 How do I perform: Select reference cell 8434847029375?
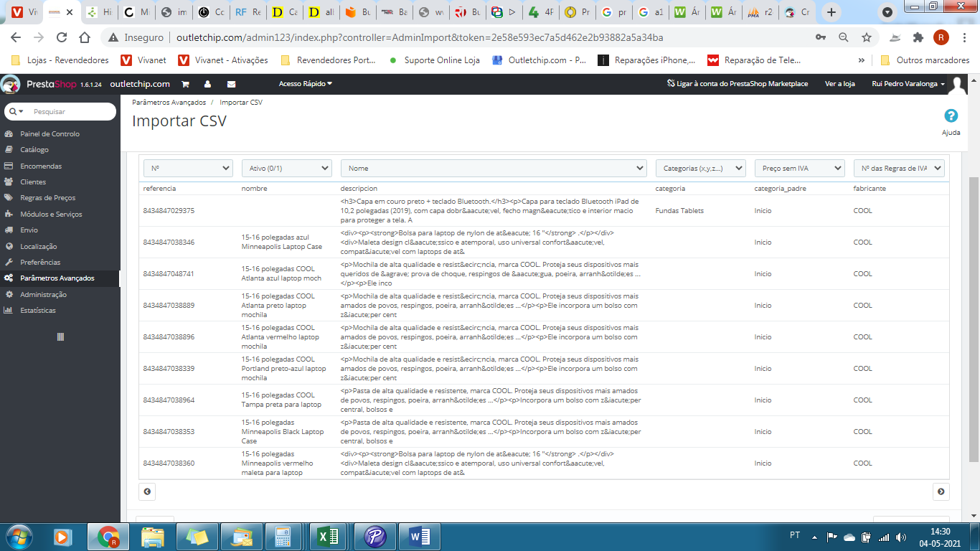click(169, 210)
